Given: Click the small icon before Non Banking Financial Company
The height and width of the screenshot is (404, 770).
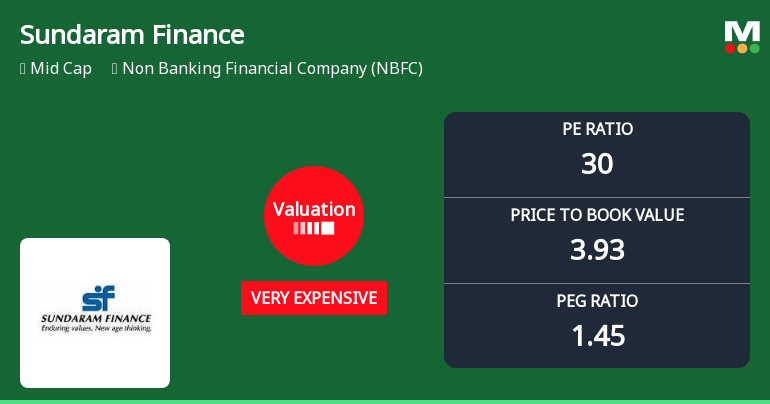Looking at the screenshot, I should pyautogui.click(x=115, y=69).
